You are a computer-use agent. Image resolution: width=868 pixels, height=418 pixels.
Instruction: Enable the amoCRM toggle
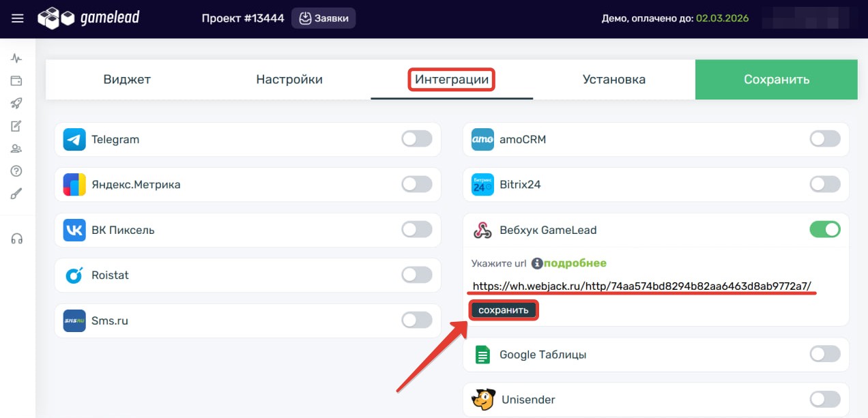pos(825,139)
